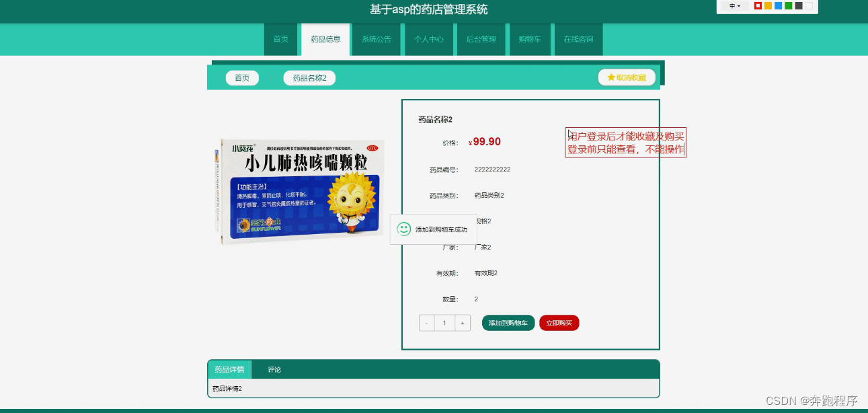Open the 药品信息 navigation tab

pyautogui.click(x=325, y=40)
